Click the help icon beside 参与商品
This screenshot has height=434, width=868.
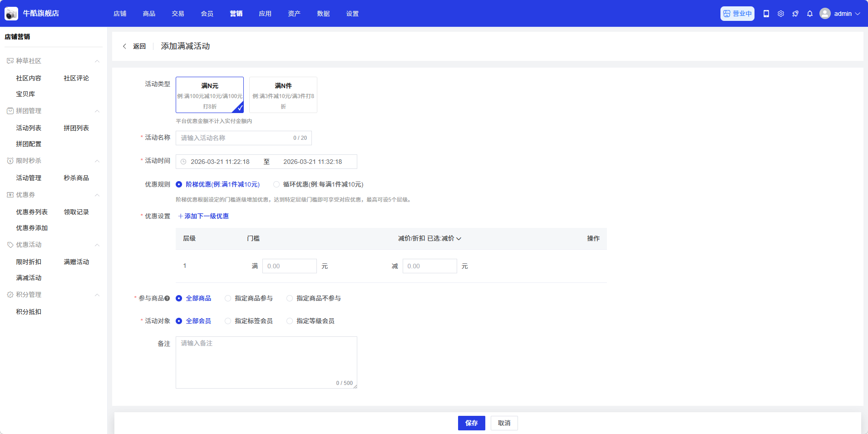click(167, 298)
